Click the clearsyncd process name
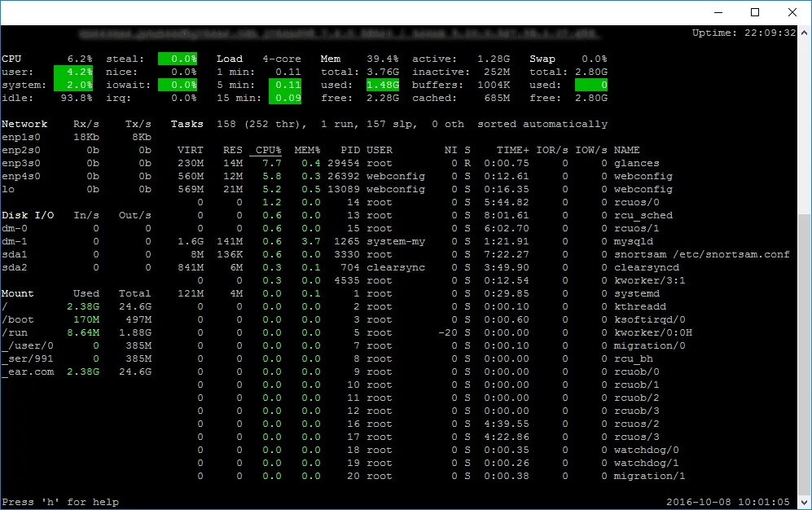812x510 pixels. coord(647,267)
